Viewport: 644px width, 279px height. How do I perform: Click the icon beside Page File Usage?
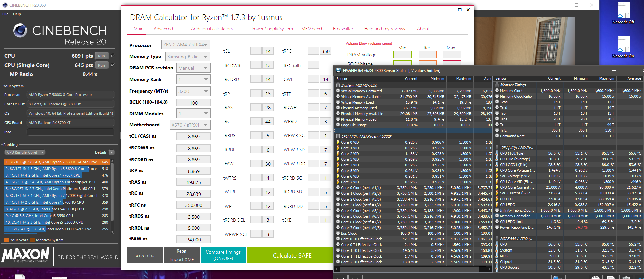(x=338, y=125)
